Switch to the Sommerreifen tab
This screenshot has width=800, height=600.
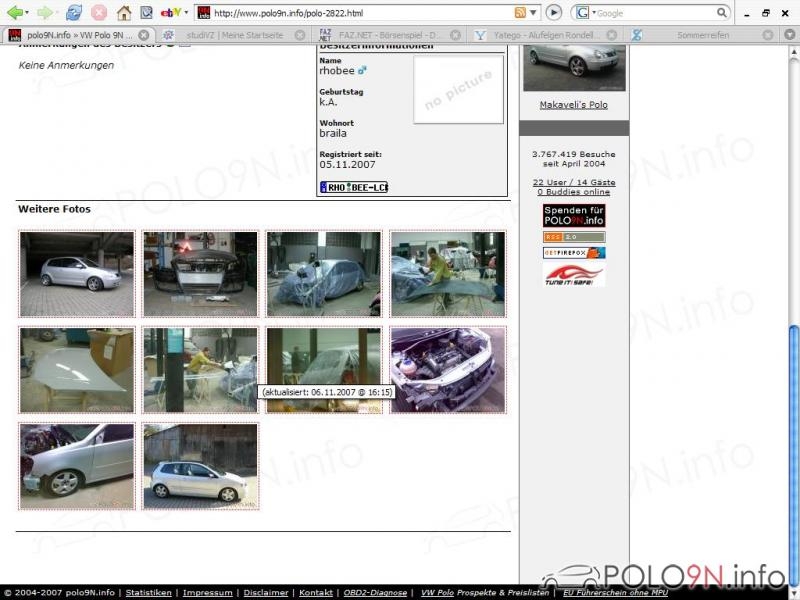[703, 35]
